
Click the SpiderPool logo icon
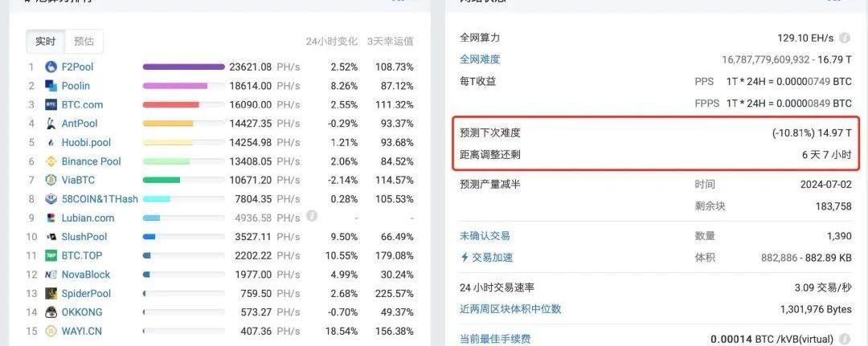[51, 294]
